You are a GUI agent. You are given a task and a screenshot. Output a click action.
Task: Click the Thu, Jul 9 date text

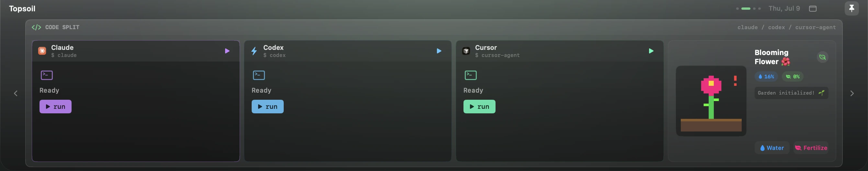tap(784, 8)
